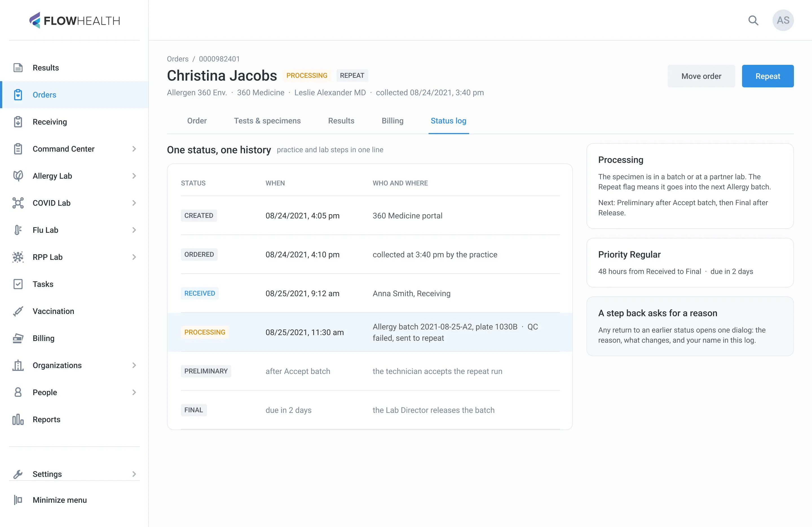Screen dimensions: 812x527
Task: Click the Minimize menu icon
Action: (18, 500)
